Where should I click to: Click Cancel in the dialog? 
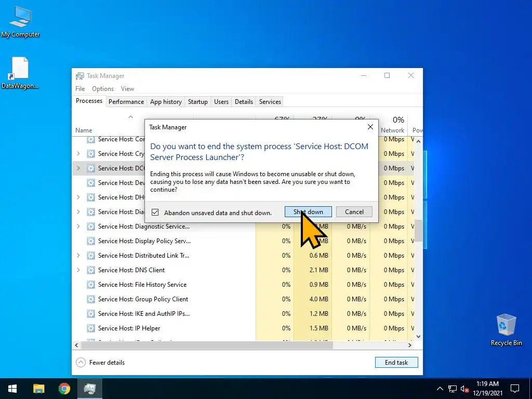[354, 212]
